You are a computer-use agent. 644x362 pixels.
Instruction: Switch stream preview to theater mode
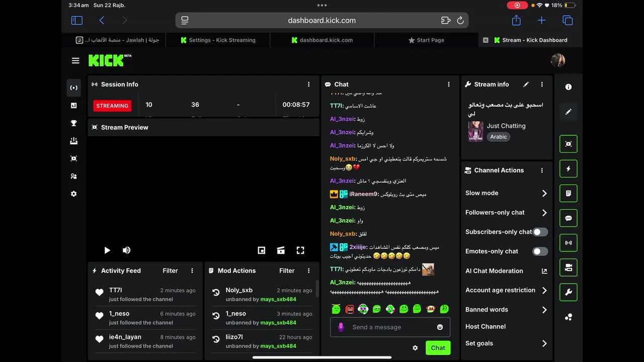pos(281,250)
